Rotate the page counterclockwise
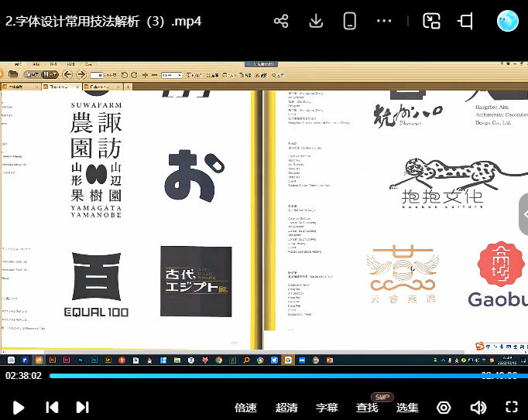528x420 pixels. pos(124,75)
